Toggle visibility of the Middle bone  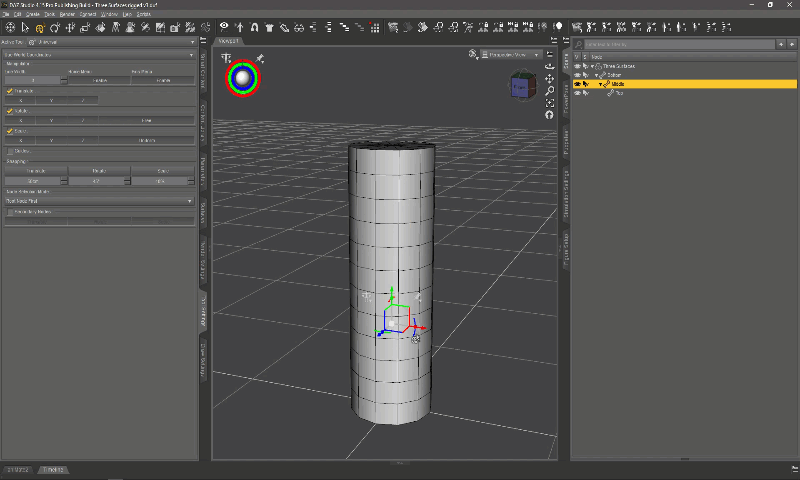[578, 84]
